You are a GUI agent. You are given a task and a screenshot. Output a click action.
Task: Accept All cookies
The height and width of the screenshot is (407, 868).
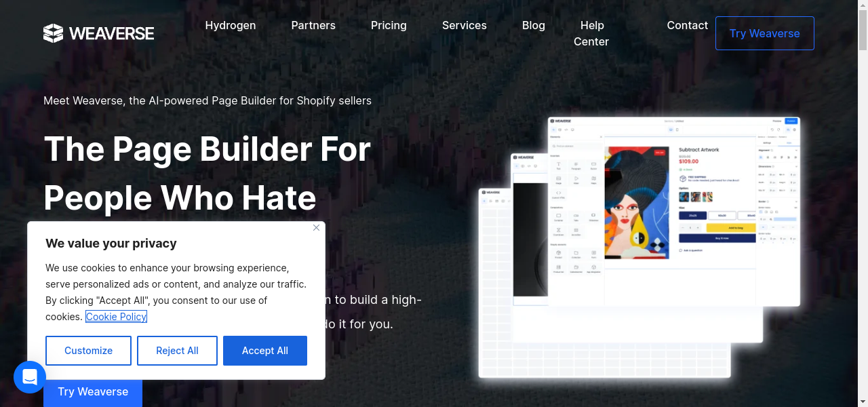[265, 351]
